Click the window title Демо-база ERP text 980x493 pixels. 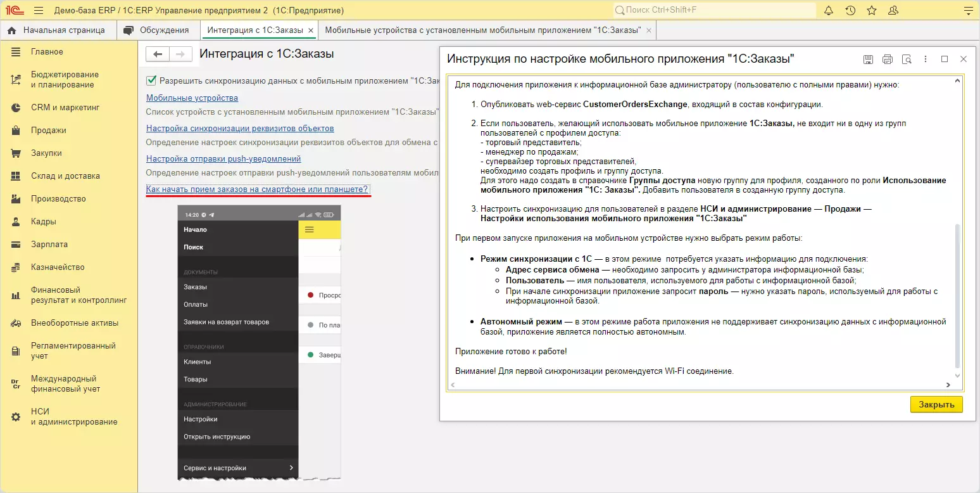(x=198, y=11)
